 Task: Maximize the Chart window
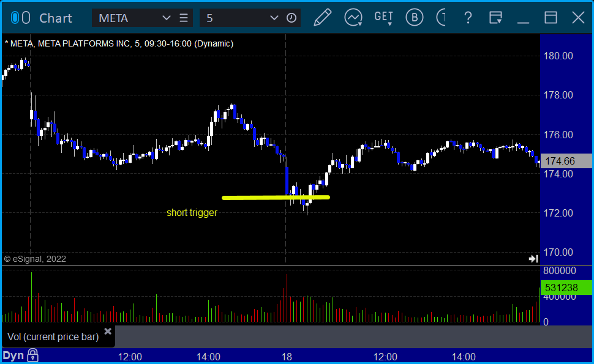(x=551, y=18)
